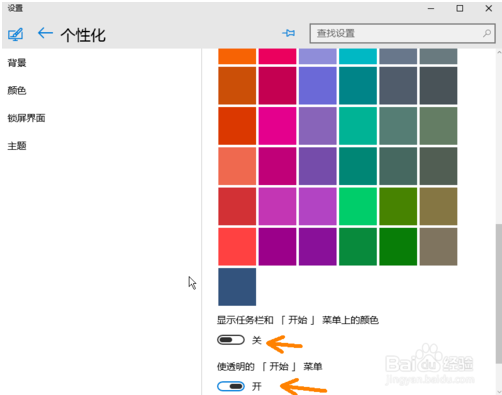The width and height of the screenshot is (502, 395).
Task: Open the 背景 section
Action: pos(17,63)
